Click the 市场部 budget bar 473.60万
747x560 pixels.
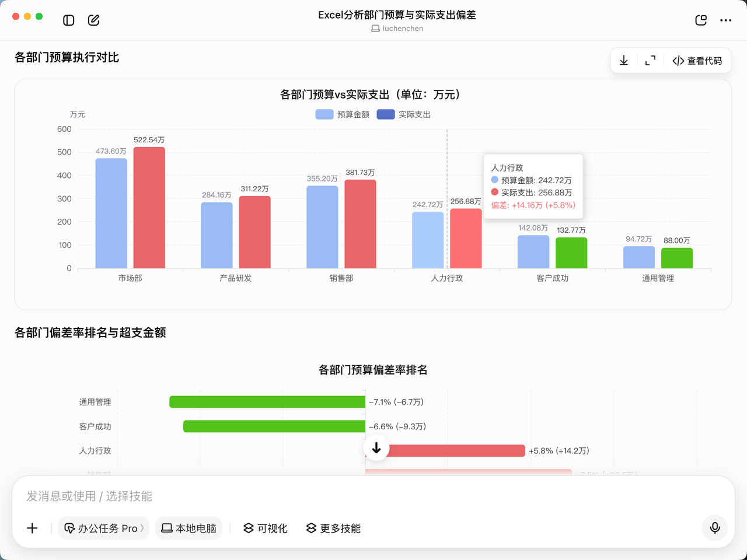point(111,213)
